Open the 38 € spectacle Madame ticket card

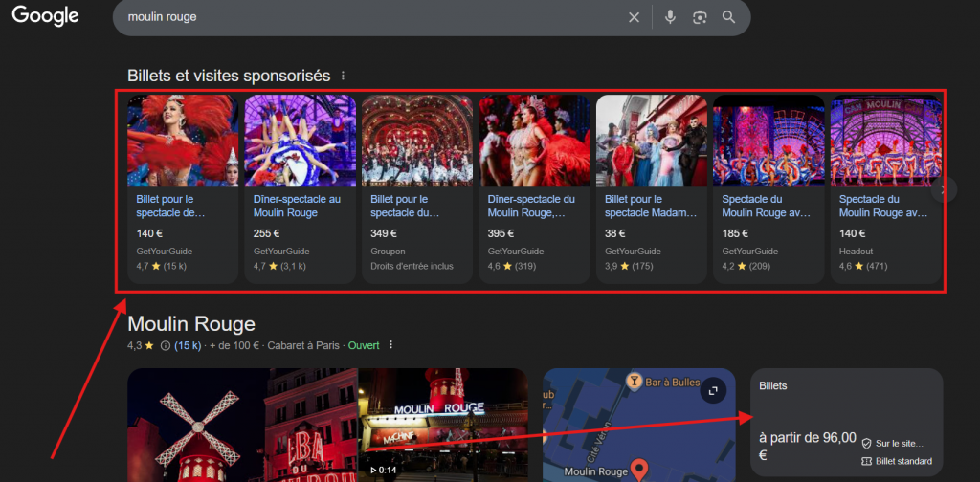coord(651,189)
